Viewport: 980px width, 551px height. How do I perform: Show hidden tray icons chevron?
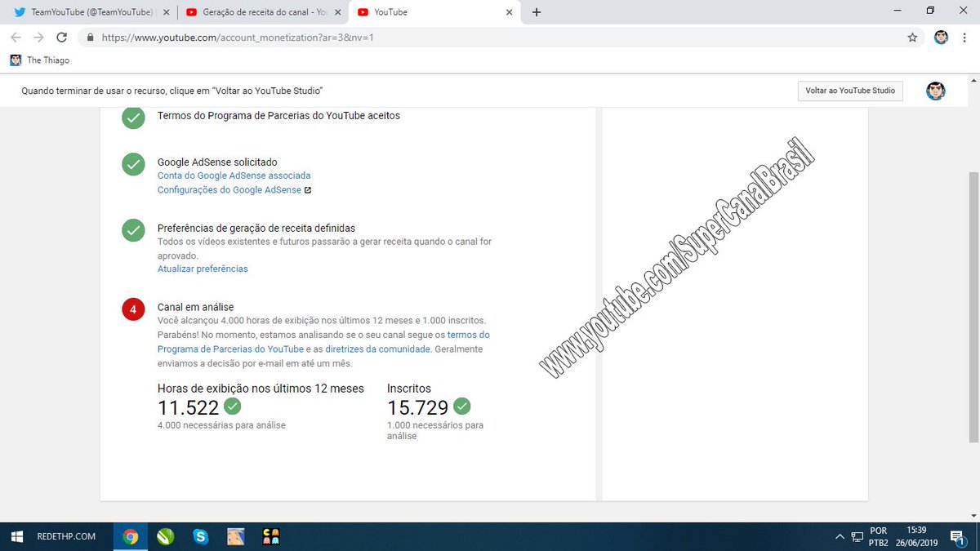840,536
